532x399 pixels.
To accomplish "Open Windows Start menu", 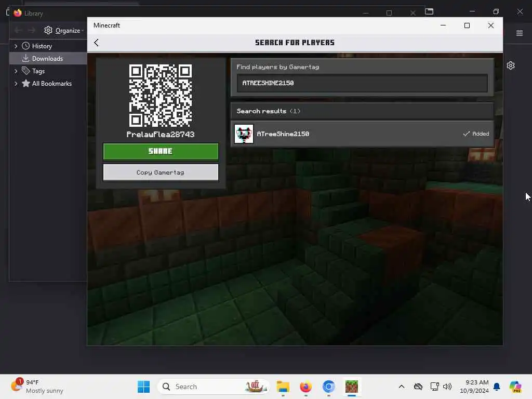I will click(143, 387).
